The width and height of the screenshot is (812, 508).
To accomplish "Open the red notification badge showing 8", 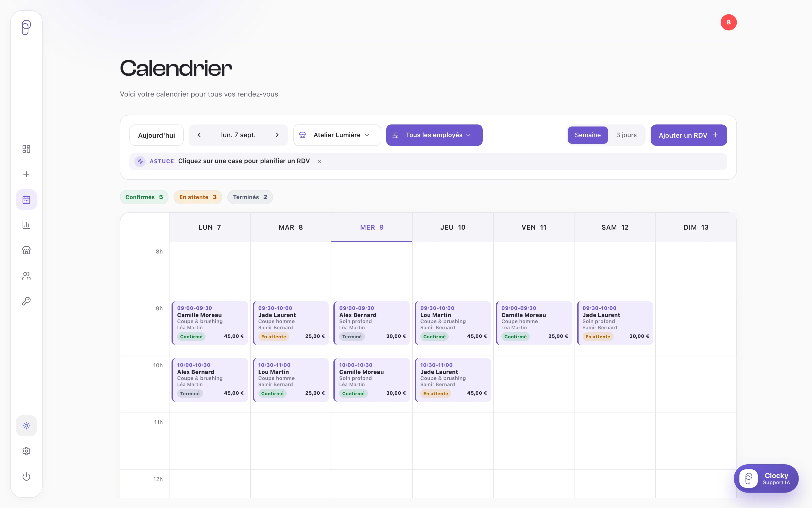I will tap(729, 23).
